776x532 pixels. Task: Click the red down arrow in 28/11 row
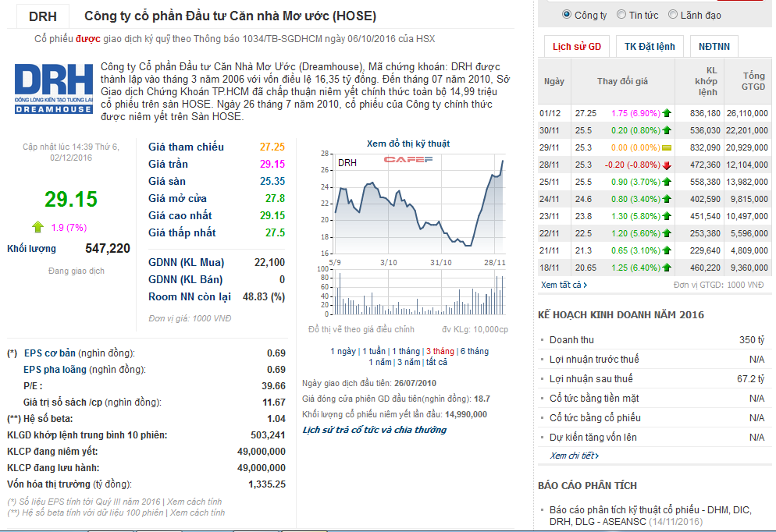(x=667, y=165)
